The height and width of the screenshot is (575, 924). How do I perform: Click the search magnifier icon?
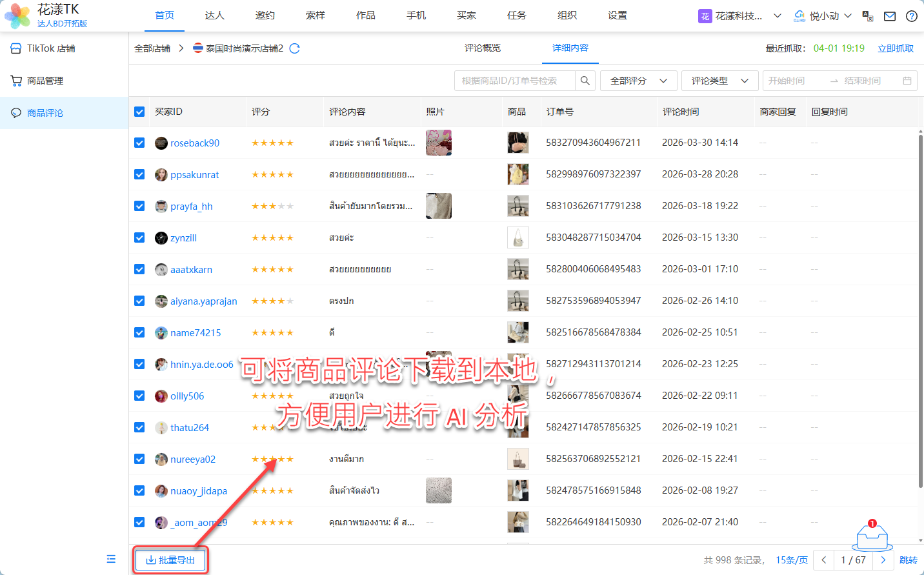point(585,81)
